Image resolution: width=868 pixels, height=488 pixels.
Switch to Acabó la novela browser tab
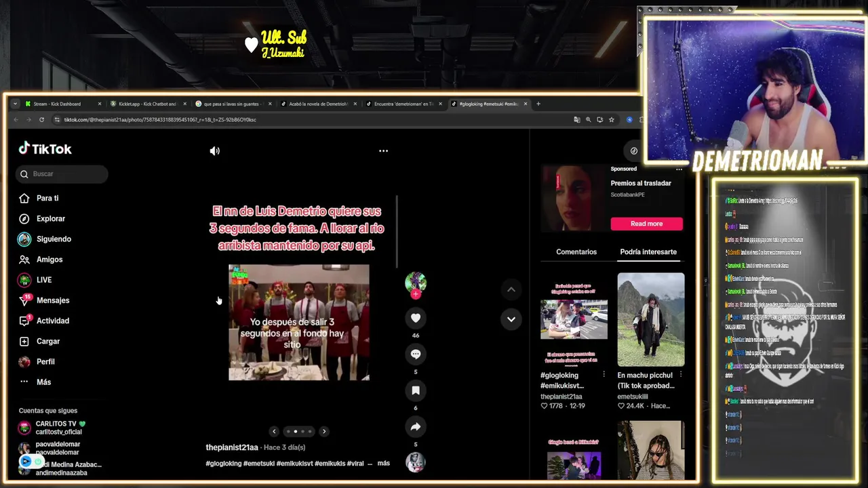318,104
